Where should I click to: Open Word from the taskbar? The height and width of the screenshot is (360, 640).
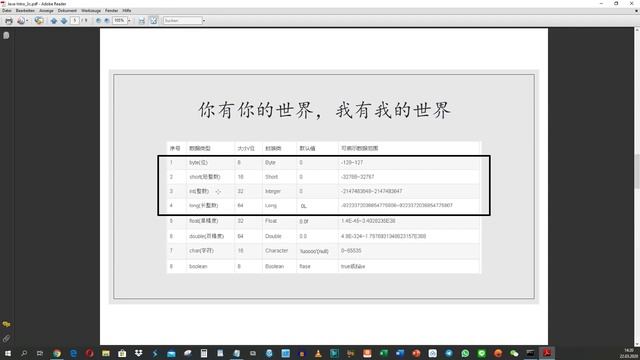click(x=400, y=353)
